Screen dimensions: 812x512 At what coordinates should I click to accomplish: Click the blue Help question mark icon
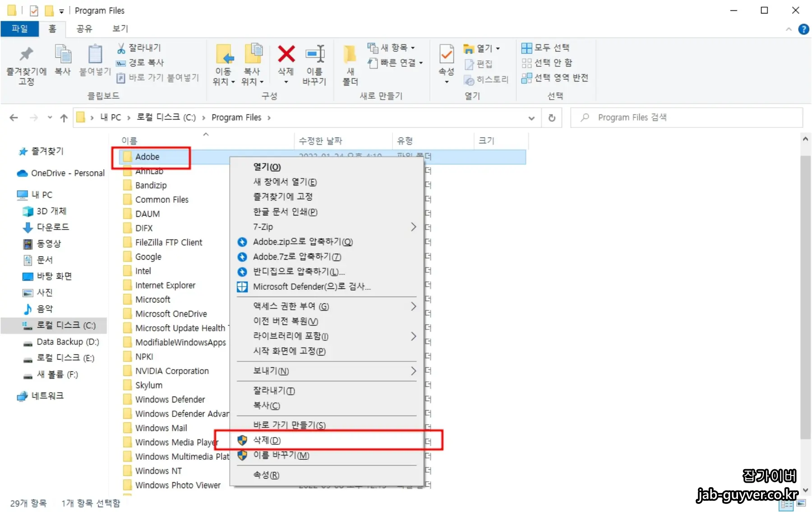(x=803, y=29)
